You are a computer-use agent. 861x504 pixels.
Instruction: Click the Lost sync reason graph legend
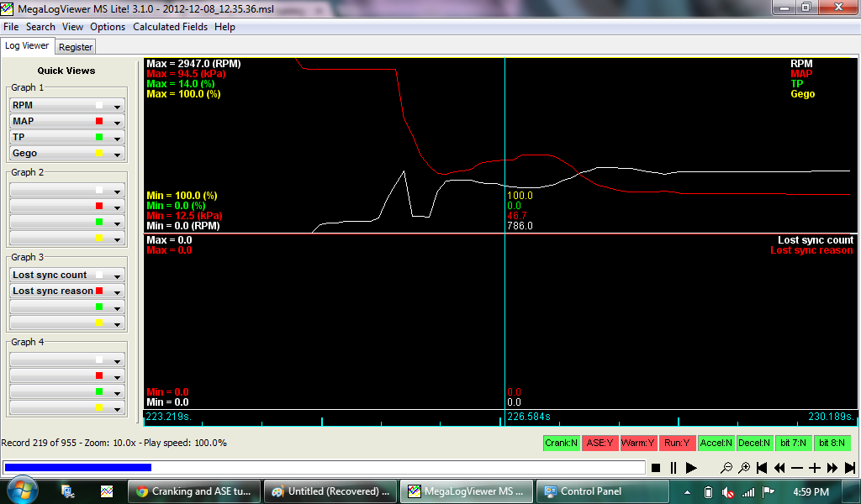811,250
